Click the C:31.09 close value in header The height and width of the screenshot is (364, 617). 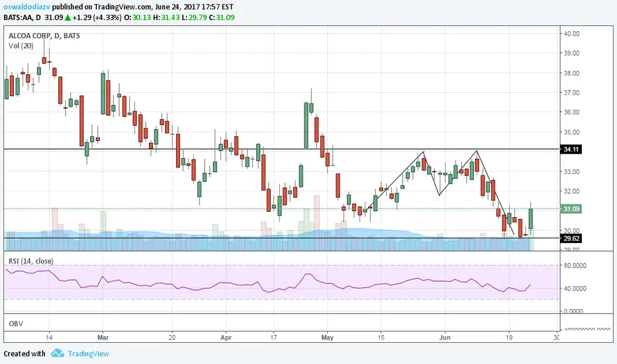222,17
